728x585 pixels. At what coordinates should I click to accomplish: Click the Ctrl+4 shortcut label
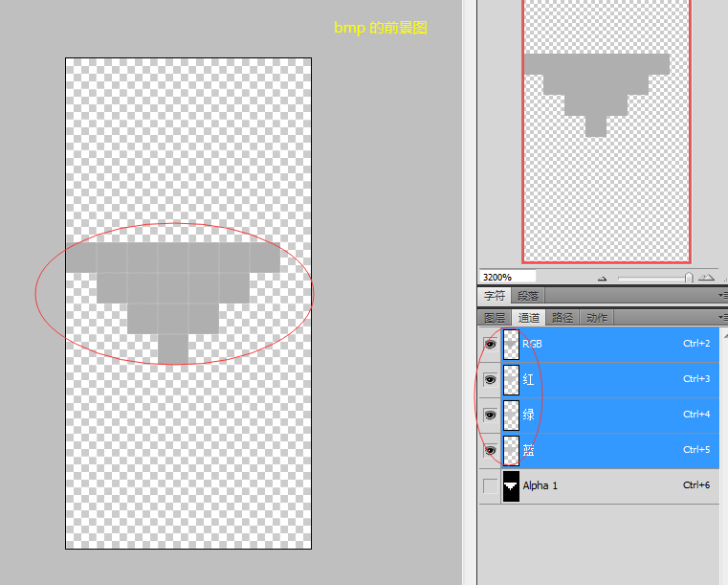(x=696, y=414)
